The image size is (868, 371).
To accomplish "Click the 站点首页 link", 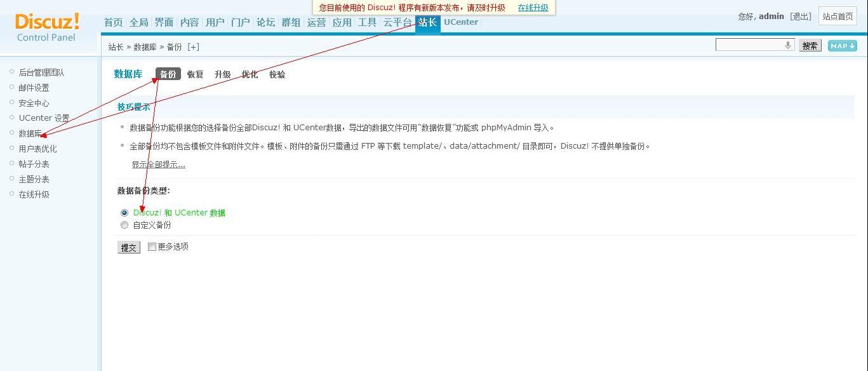I will (838, 16).
